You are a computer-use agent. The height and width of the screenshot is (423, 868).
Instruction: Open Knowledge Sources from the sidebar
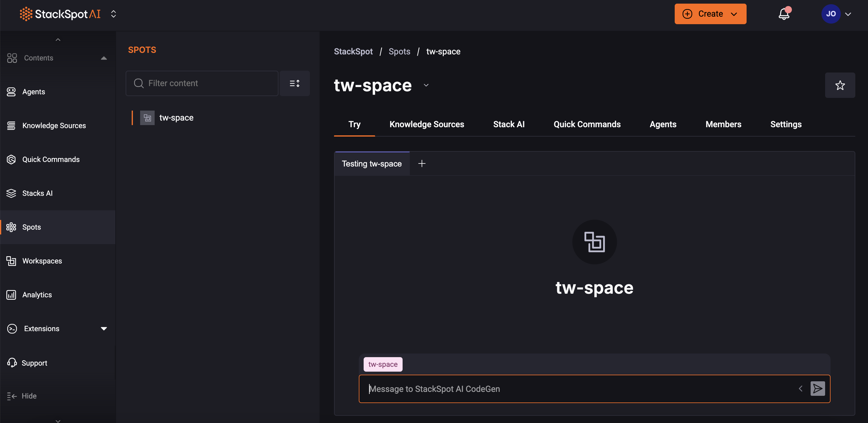[54, 125]
